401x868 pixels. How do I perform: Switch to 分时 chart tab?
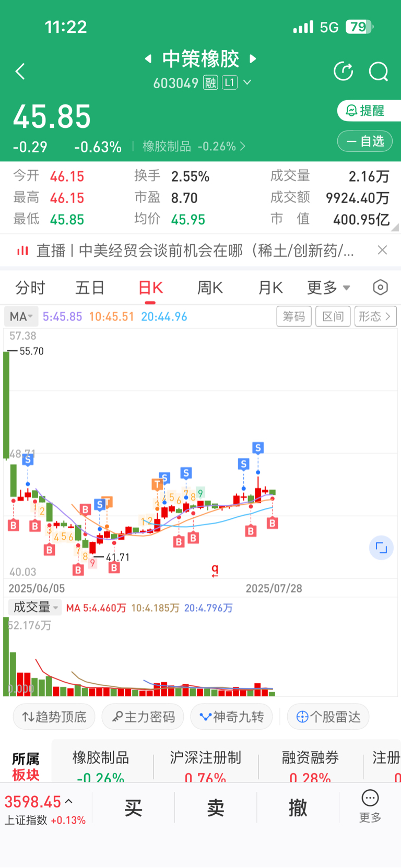30,288
